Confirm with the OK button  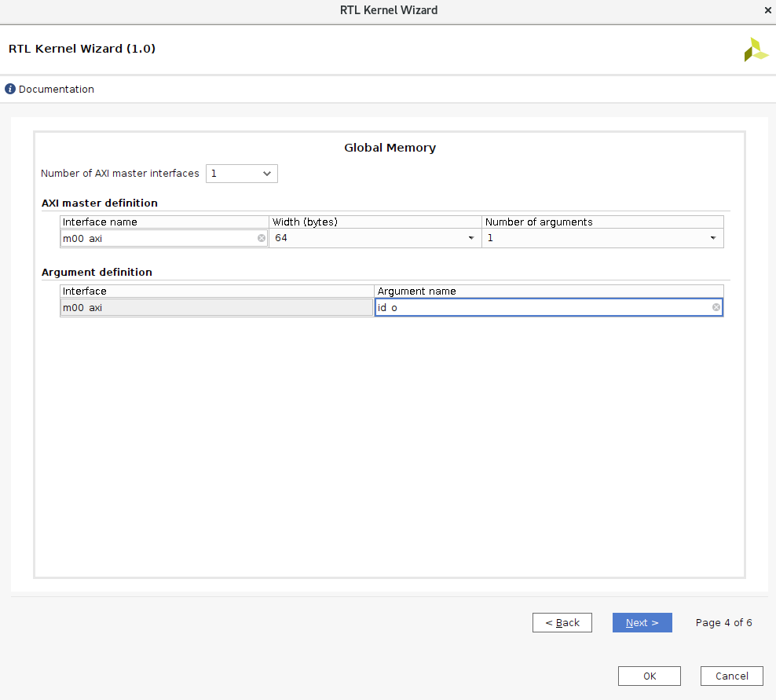tap(650, 676)
